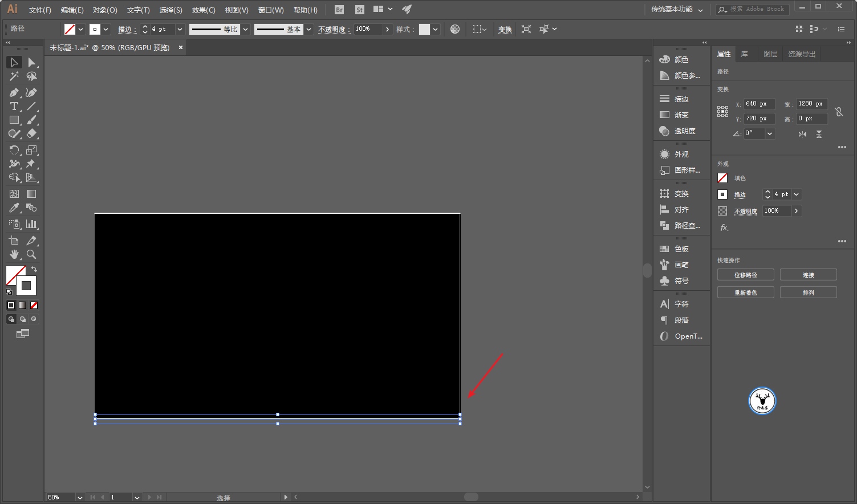Set toolbox paint mode to None
The height and width of the screenshot is (504, 857).
coord(34,306)
